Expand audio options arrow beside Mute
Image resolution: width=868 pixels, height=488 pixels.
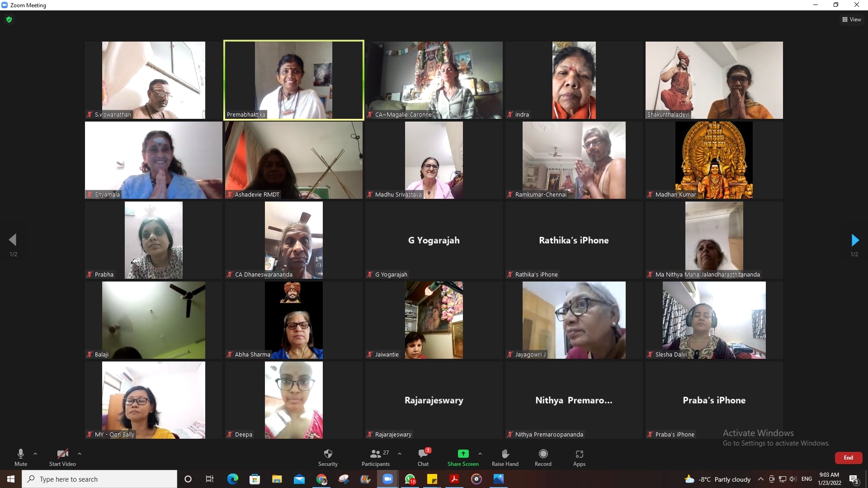35,453
